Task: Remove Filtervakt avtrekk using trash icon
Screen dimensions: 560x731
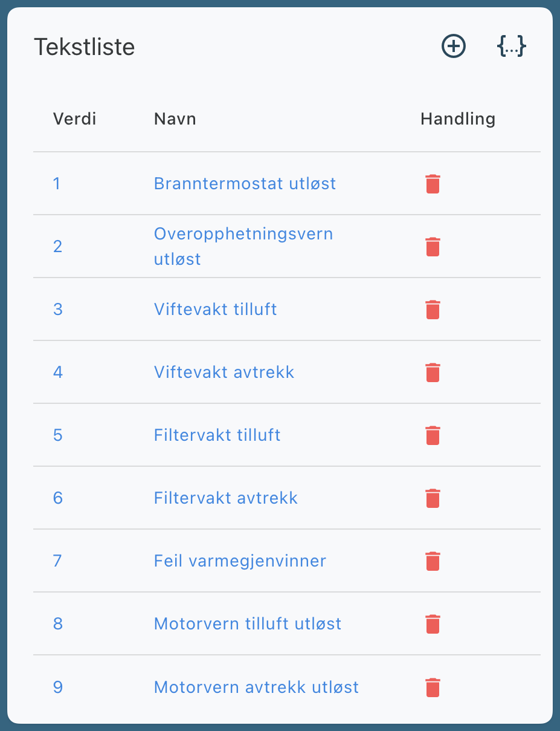Action: click(x=433, y=498)
